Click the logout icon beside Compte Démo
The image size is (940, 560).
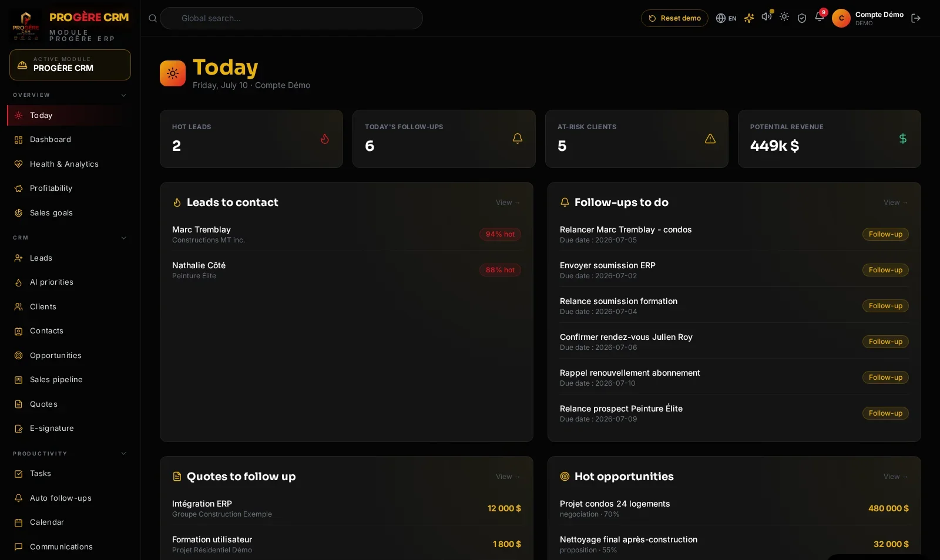915,18
